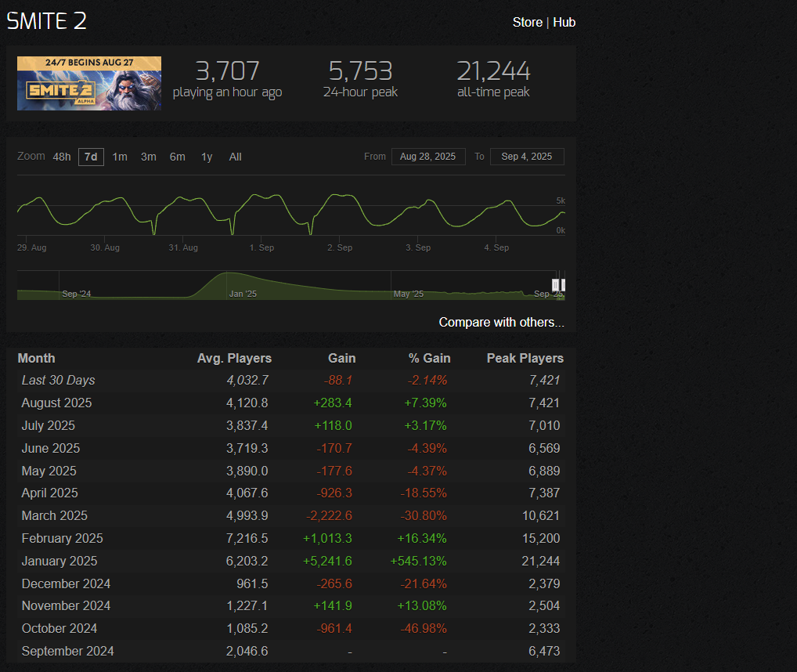Click the SMITE 2 game banner image
The width and height of the screenshot is (797, 672).
(x=89, y=83)
